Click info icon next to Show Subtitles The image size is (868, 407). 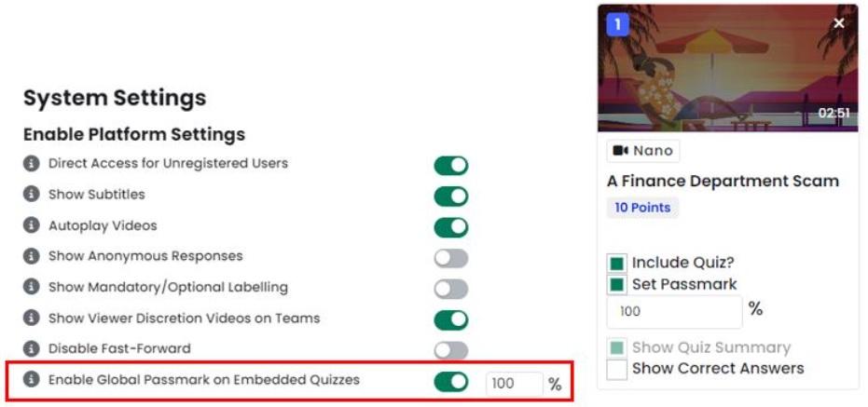coord(31,195)
